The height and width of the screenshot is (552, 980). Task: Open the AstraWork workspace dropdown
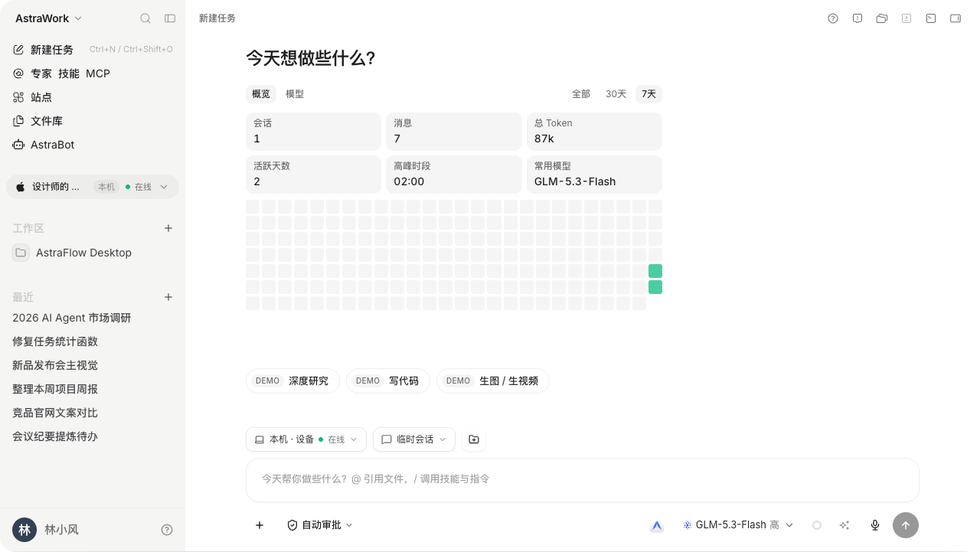(x=49, y=18)
